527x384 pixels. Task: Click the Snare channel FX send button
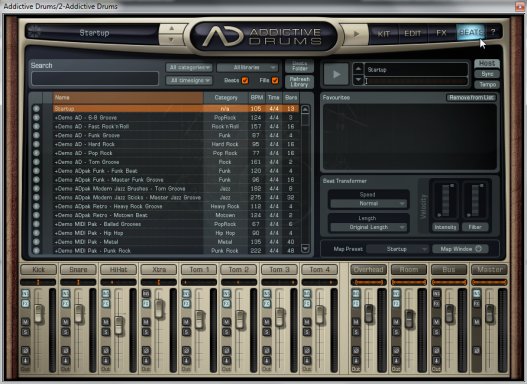66,304
